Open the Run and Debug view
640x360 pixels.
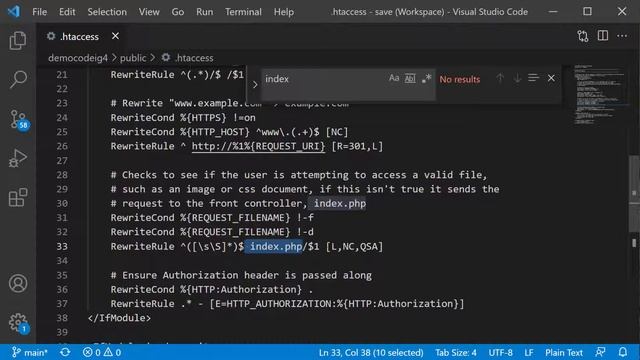click(x=18, y=158)
